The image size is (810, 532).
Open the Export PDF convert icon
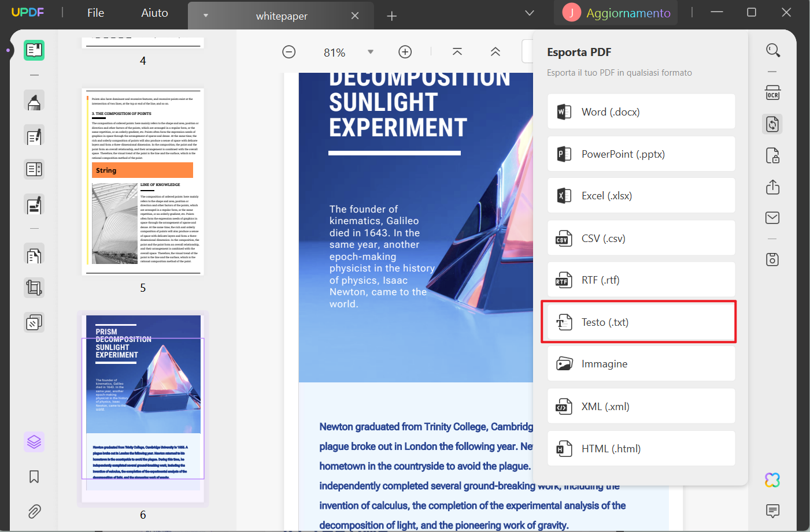click(772, 124)
